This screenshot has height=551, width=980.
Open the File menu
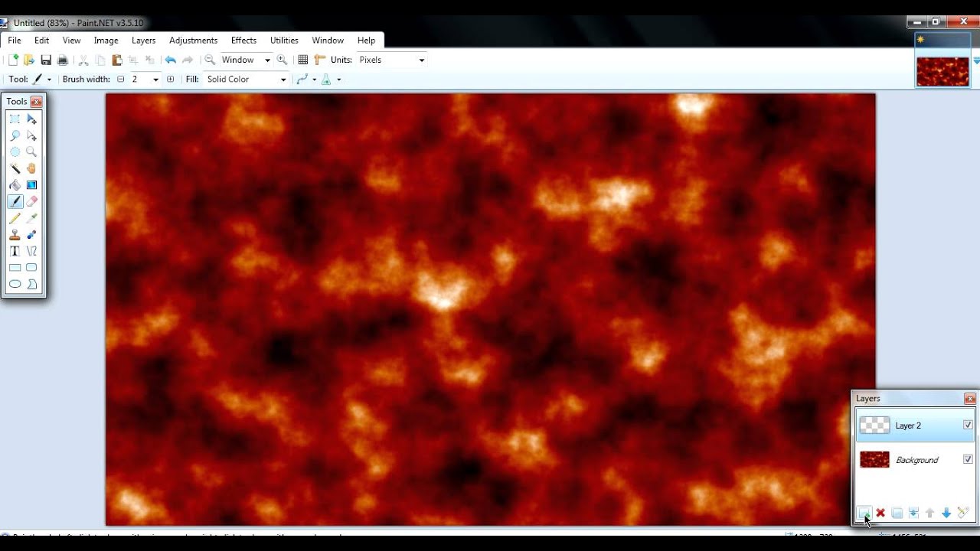click(15, 41)
